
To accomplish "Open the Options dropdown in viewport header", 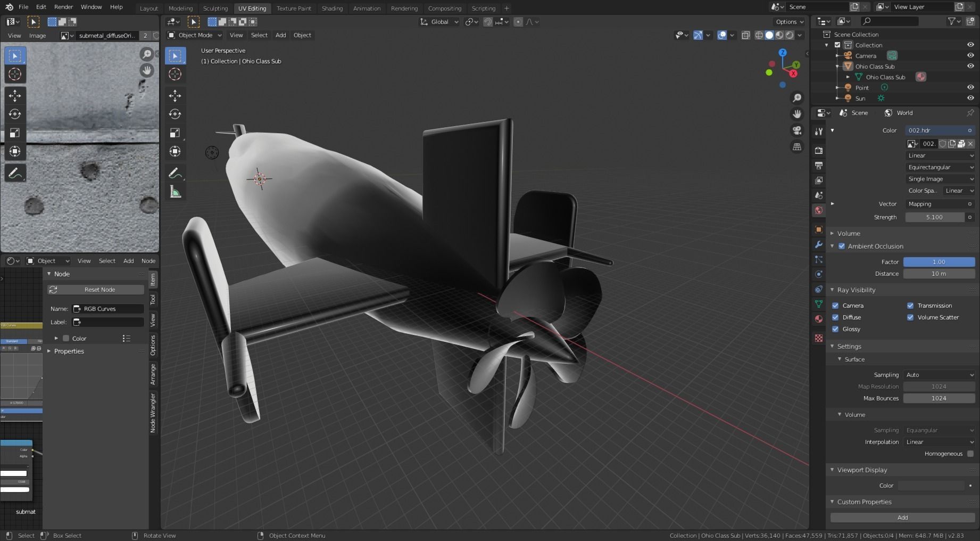I will tap(789, 22).
